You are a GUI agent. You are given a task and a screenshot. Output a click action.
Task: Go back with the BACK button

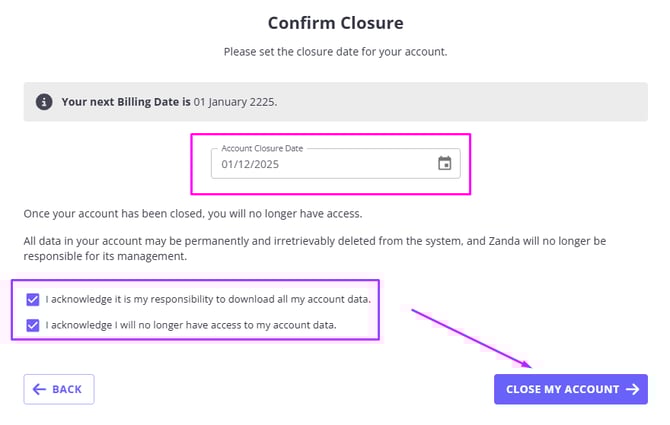pos(59,389)
